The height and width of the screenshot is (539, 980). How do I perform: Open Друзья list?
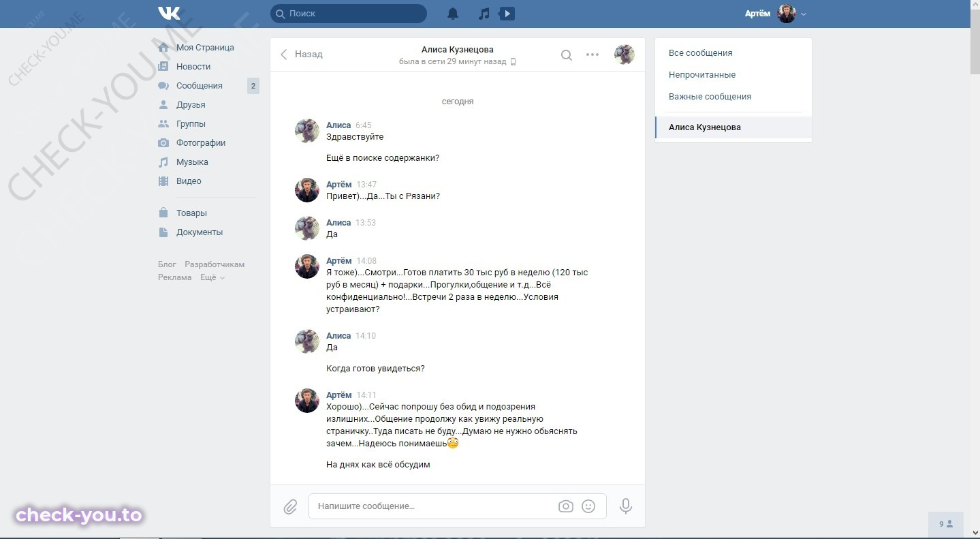coord(191,105)
